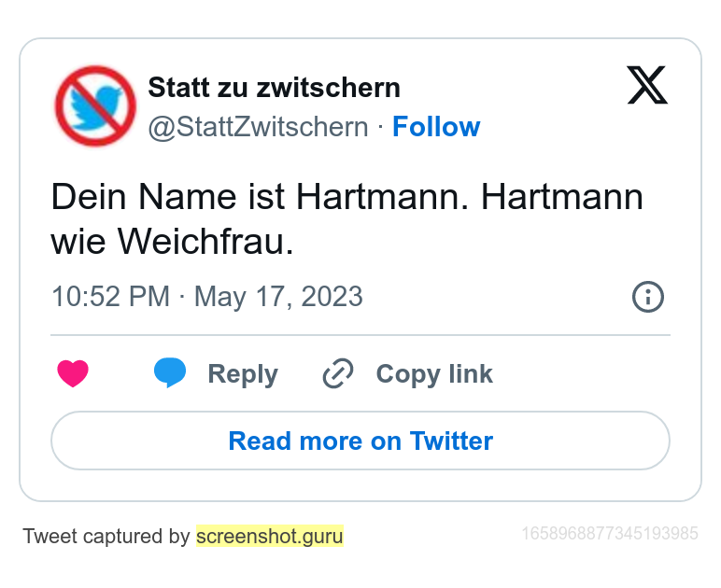The image size is (721, 588).
Task: Click the X logo in the tweet corner
Action: (647, 85)
